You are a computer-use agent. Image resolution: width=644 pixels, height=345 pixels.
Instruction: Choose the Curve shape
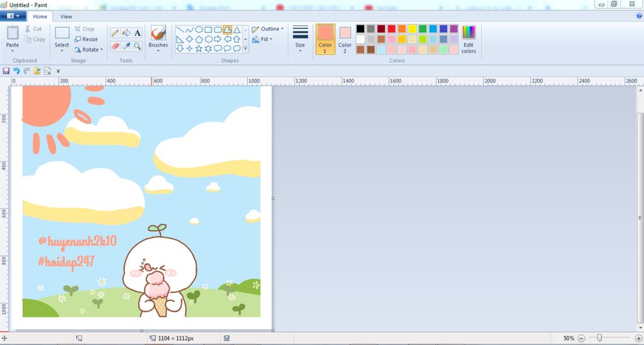189,30
